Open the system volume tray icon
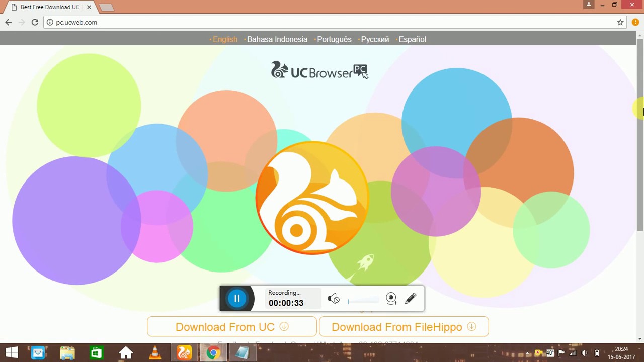This screenshot has width=644, height=362. point(584,353)
